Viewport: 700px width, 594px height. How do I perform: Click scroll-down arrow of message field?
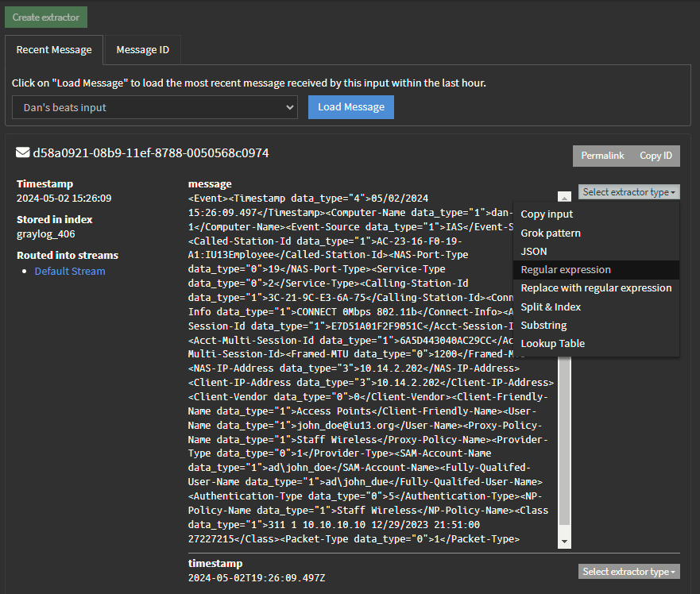564,541
